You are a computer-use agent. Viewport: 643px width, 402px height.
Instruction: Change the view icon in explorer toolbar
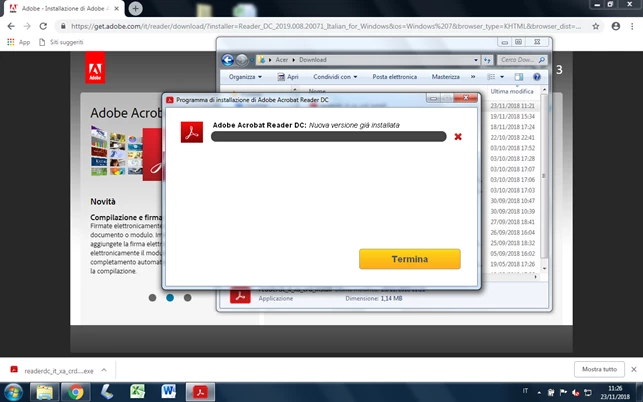click(491, 77)
